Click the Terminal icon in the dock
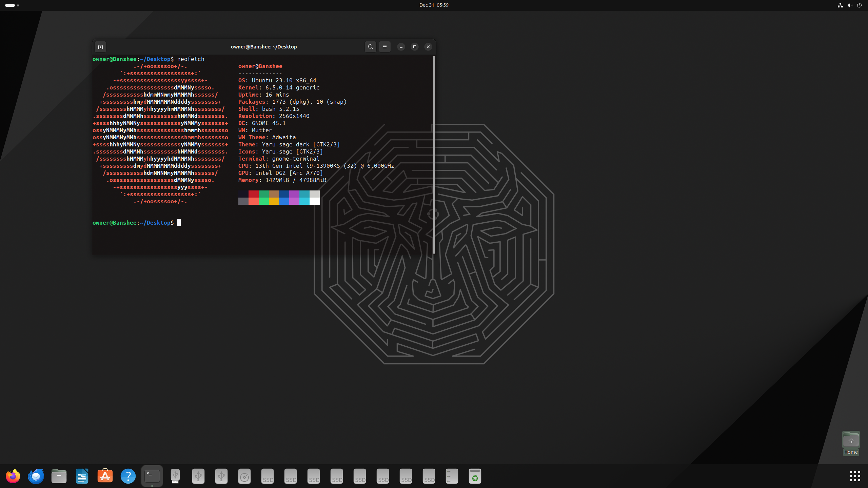 (x=152, y=476)
